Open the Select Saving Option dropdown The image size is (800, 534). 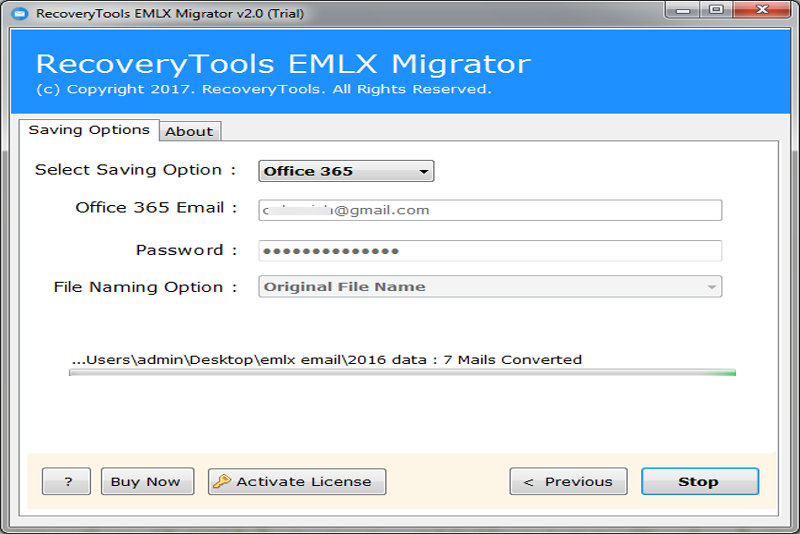[346, 171]
